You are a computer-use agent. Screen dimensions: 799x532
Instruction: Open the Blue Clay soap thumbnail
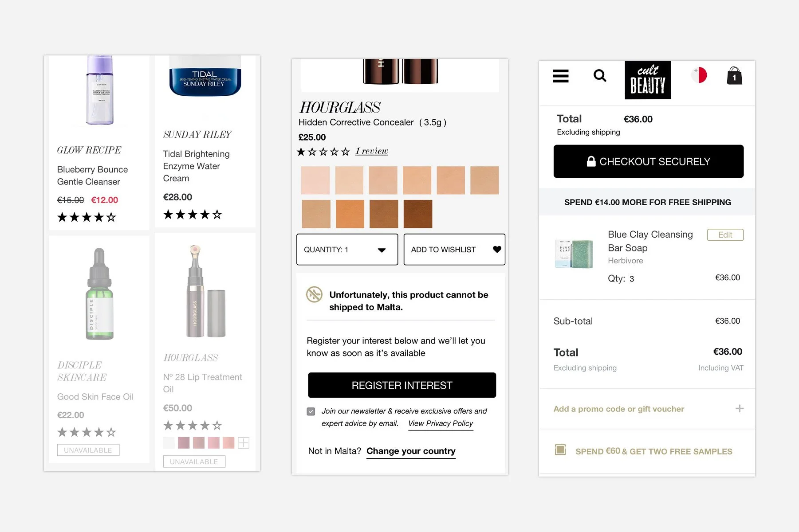tap(574, 254)
